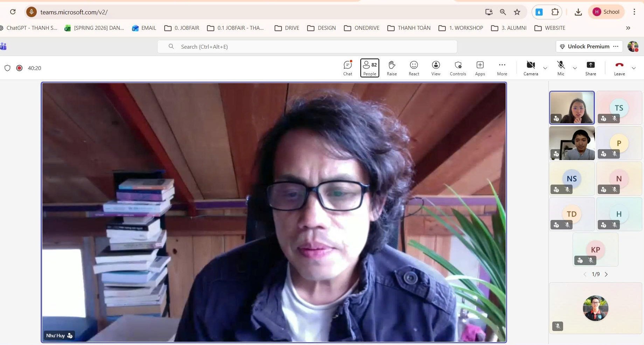644x345 pixels.
Task: Open More meeting options
Action: (502, 68)
